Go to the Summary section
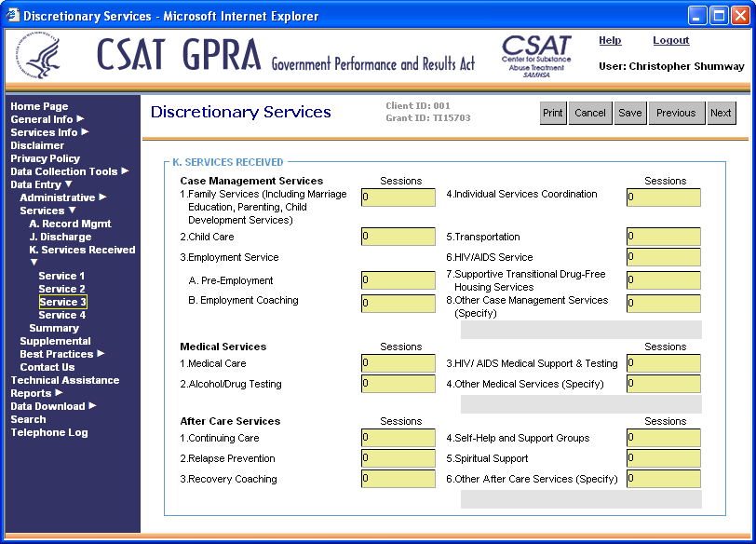Image resolution: width=756 pixels, height=544 pixels. 54,328
